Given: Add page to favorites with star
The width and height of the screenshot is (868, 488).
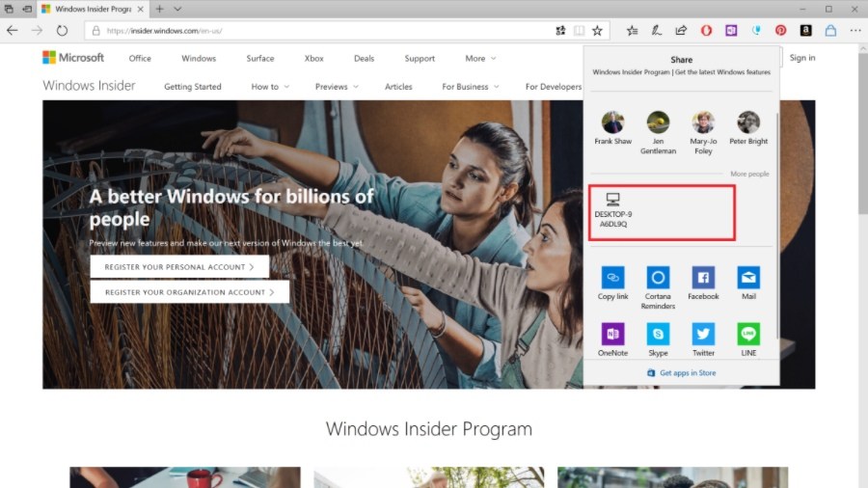Looking at the screenshot, I should click(597, 31).
